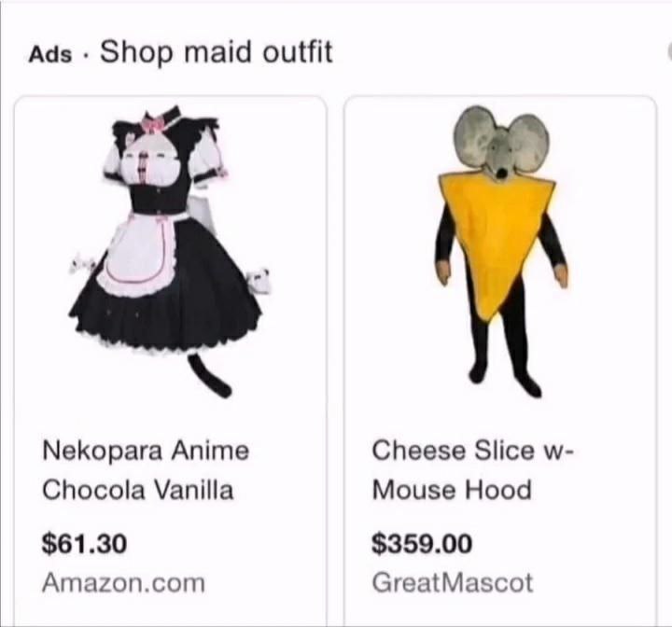Click the gray mouse head on the costume
This screenshot has height=627, width=672.
coord(501,143)
